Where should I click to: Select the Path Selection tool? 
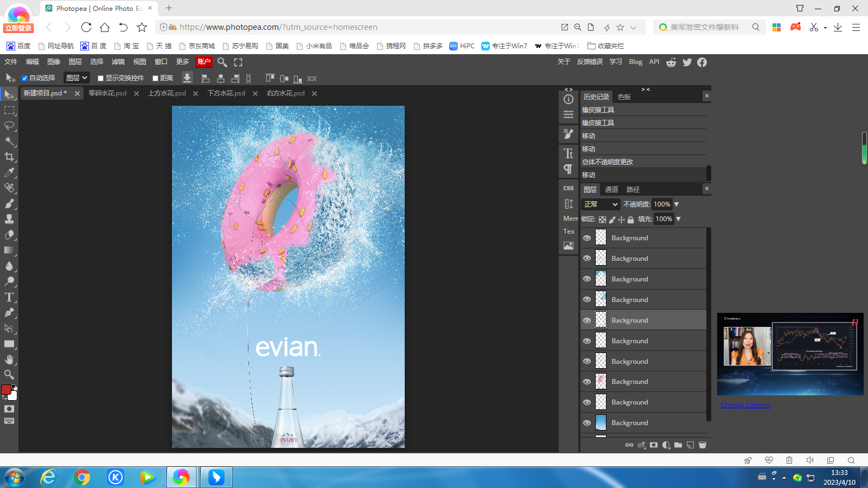click(9, 328)
